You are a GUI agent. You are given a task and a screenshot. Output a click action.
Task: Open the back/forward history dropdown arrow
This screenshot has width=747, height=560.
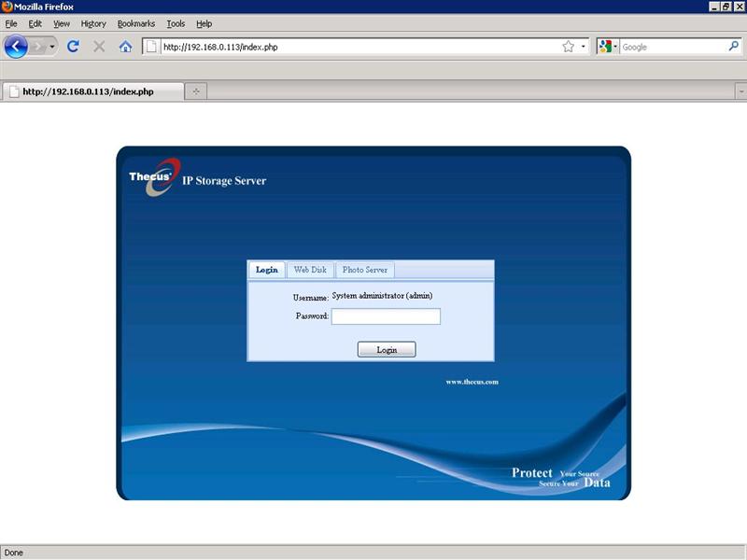click(52, 46)
